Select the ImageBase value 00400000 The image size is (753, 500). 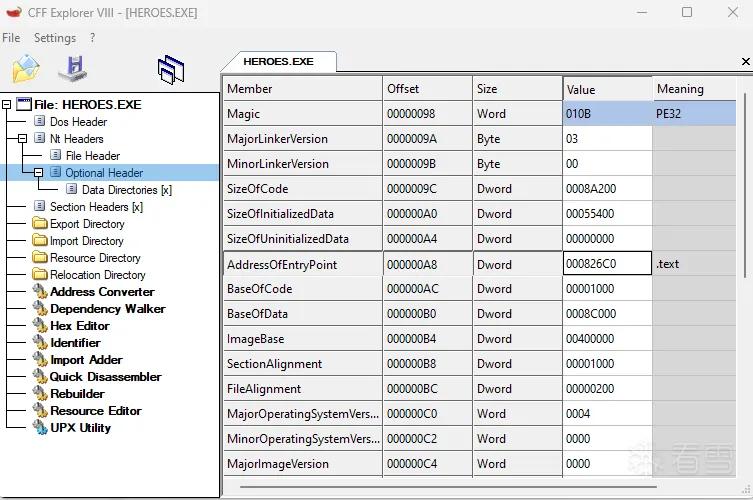(607, 339)
